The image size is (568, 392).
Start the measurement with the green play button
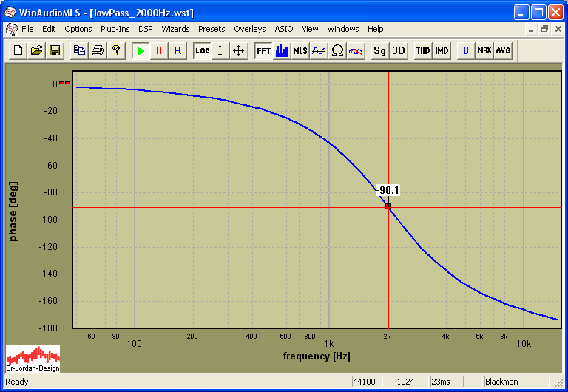pos(141,50)
